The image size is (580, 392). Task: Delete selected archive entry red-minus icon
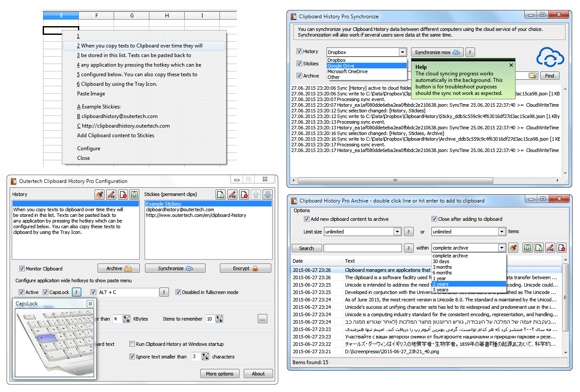click(x=561, y=248)
